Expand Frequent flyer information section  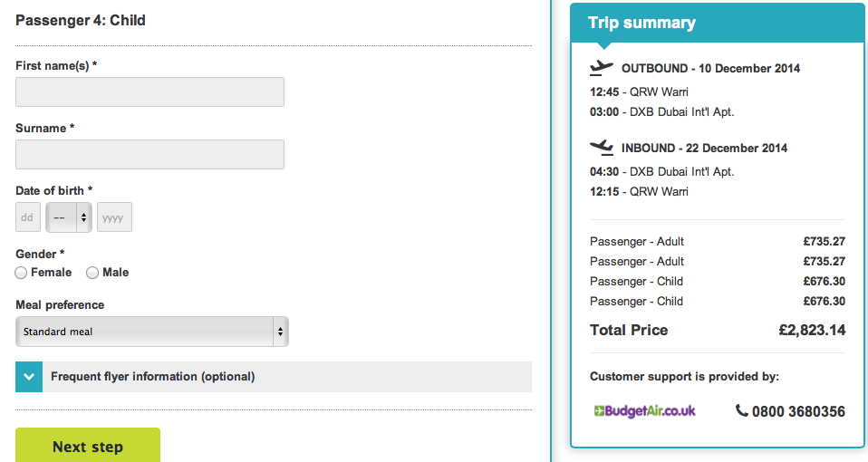click(x=274, y=377)
